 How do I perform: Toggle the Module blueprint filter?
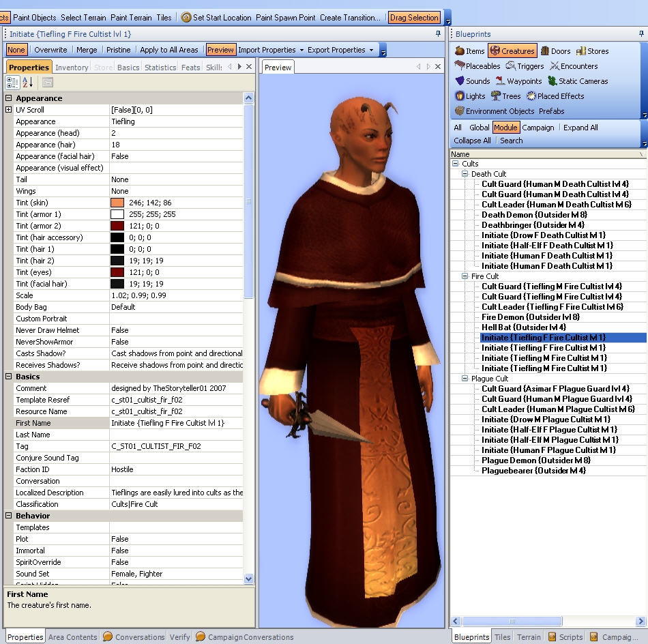click(x=505, y=128)
